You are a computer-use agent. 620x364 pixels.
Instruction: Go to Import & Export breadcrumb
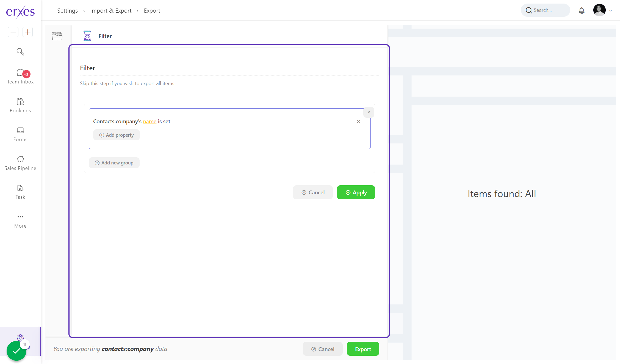[111, 11]
